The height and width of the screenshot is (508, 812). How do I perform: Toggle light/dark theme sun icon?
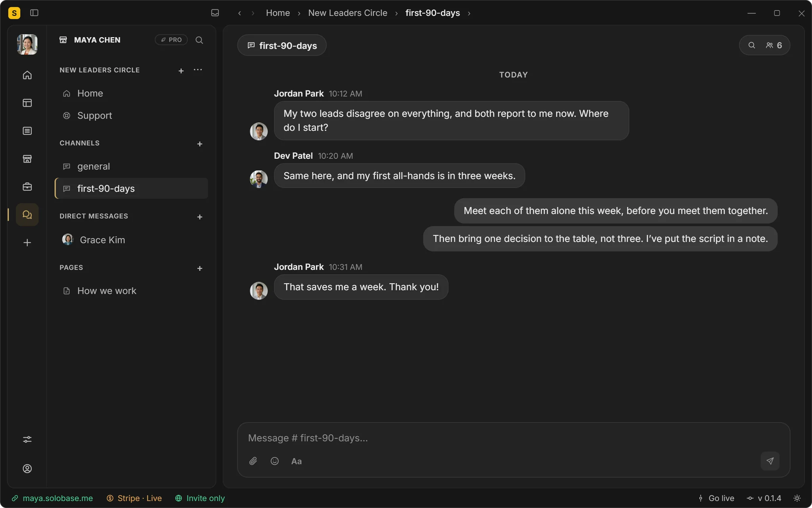(797, 498)
